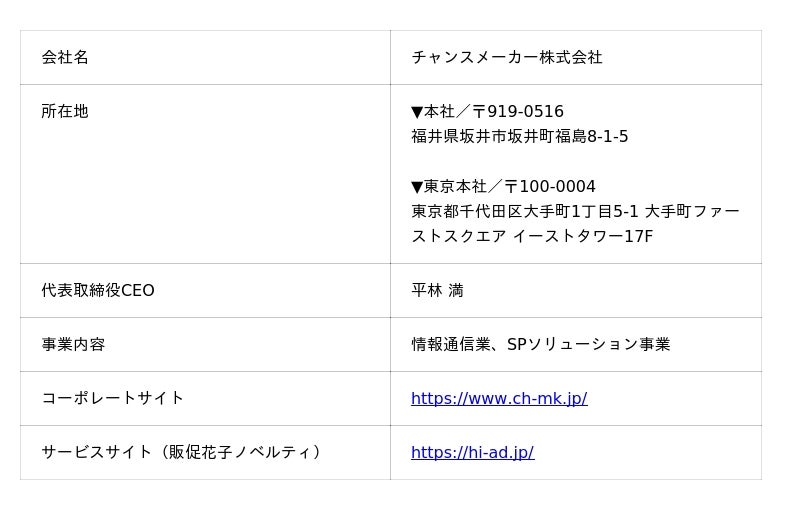Viewport: 800px width, 510px height.
Task: Click the company name チャンスメーカー株式会社
Action: tap(507, 57)
